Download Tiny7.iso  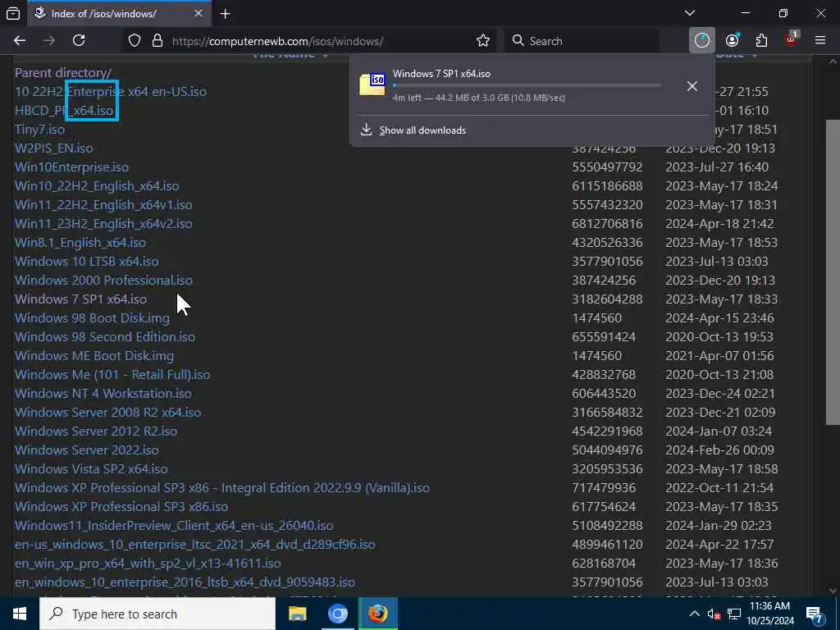[x=39, y=129]
